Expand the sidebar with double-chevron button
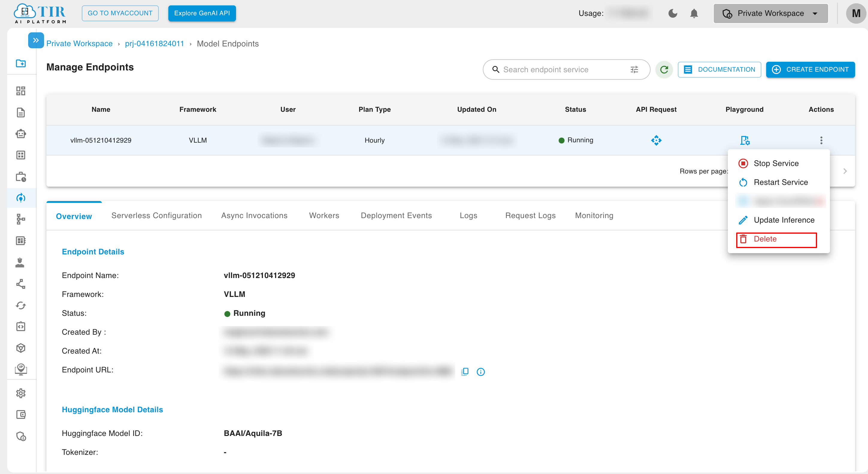The width and height of the screenshot is (868, 474). 36,40
